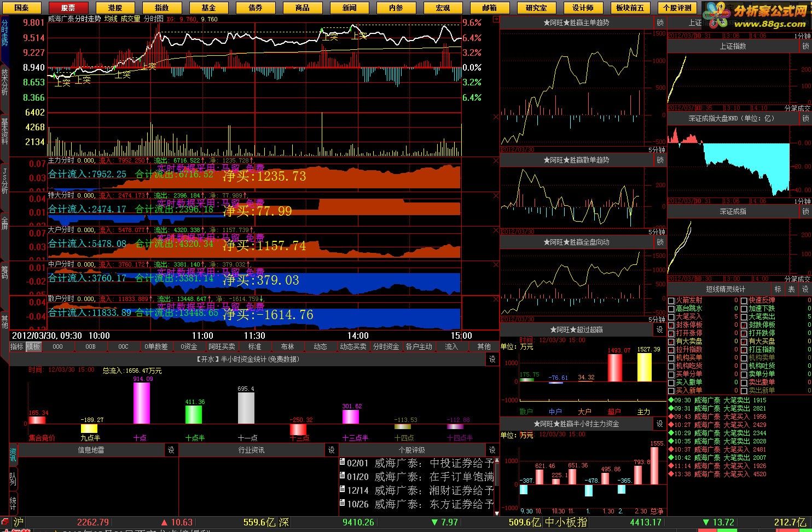The image size is (812, 532).
Task: Toggle the 快速反弹 checkbox
Action: 744,300
